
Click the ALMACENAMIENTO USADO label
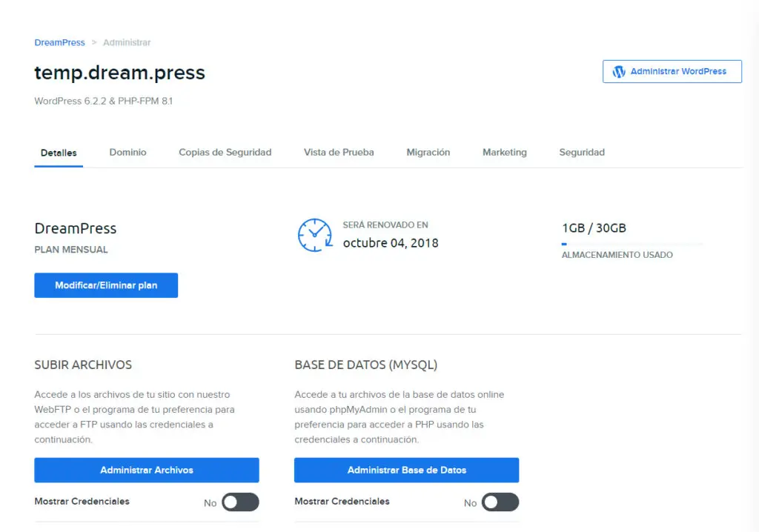tap(617, 255)
